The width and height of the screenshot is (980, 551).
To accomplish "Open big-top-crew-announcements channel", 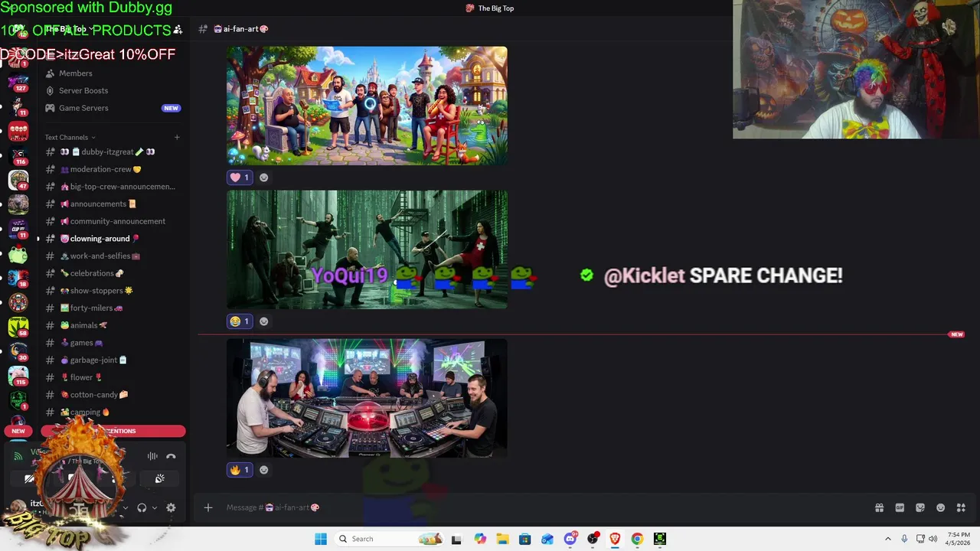I will (113, 187).
